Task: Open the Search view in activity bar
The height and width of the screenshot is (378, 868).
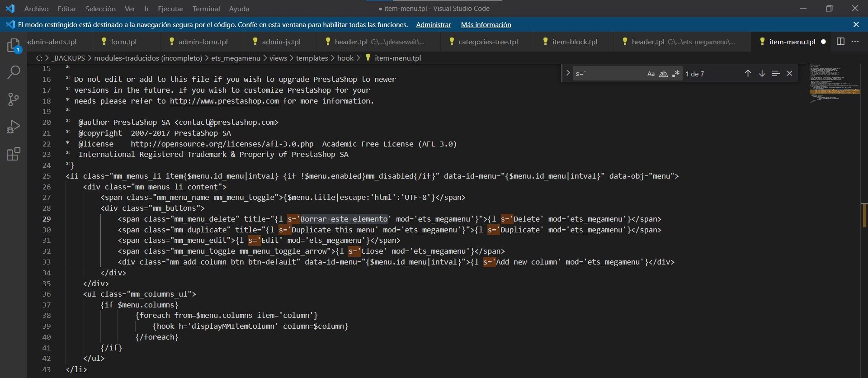Action: pos(14,72)
